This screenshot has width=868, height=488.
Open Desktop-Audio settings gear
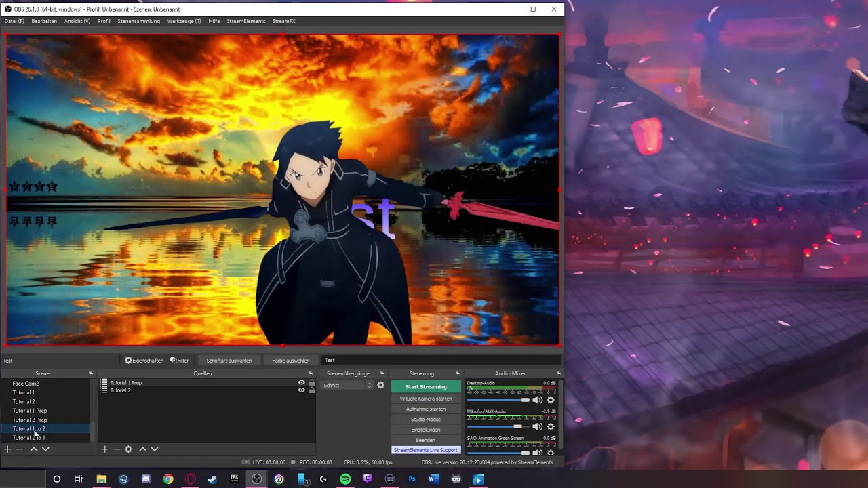pyautogui.click(x=551, y=400)
